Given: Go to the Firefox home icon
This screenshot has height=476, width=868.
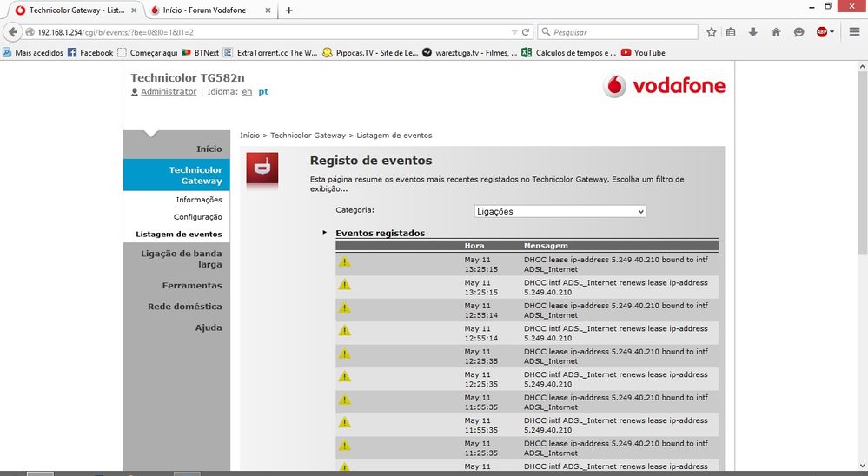Looking at the screenshot, I should tap(776, 32).
